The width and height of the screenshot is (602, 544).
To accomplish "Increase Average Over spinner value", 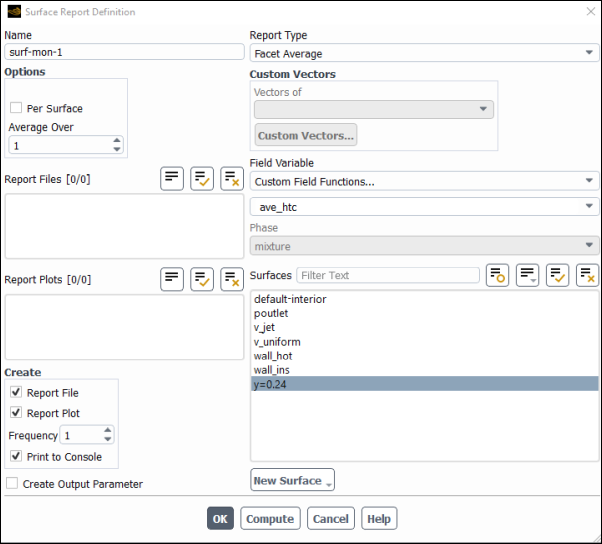I will (x=117, y=140).
